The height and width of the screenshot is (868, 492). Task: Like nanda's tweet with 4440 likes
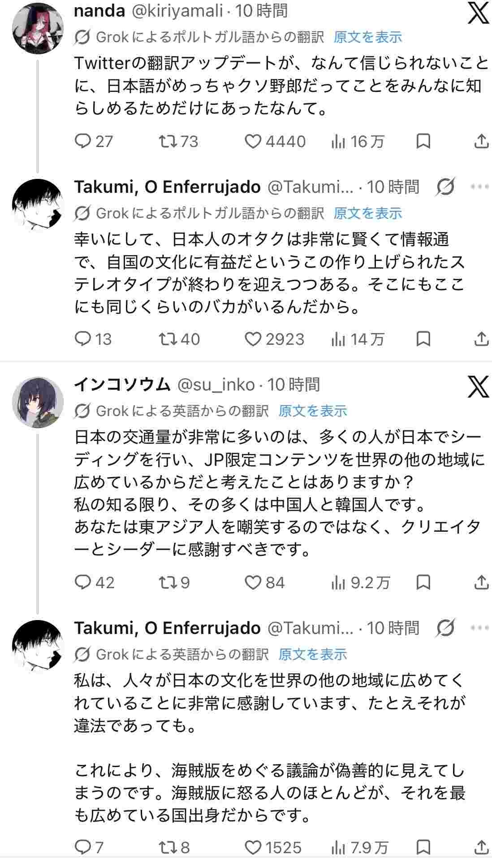point(253,142)
